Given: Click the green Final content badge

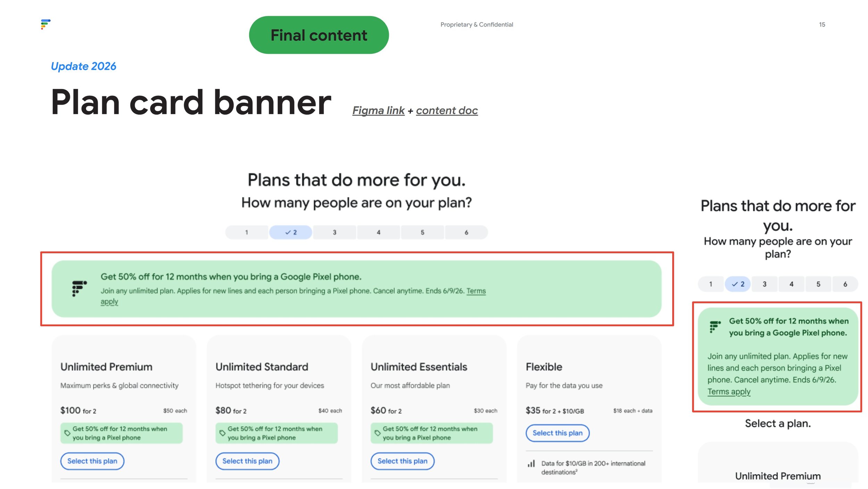Looking at the screenshot, I should (319, 35).
